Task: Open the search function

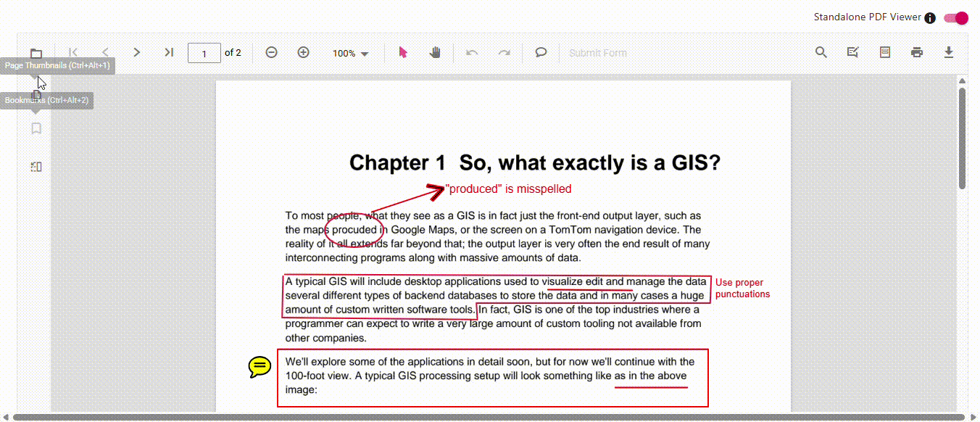Action: coord(821,52)
